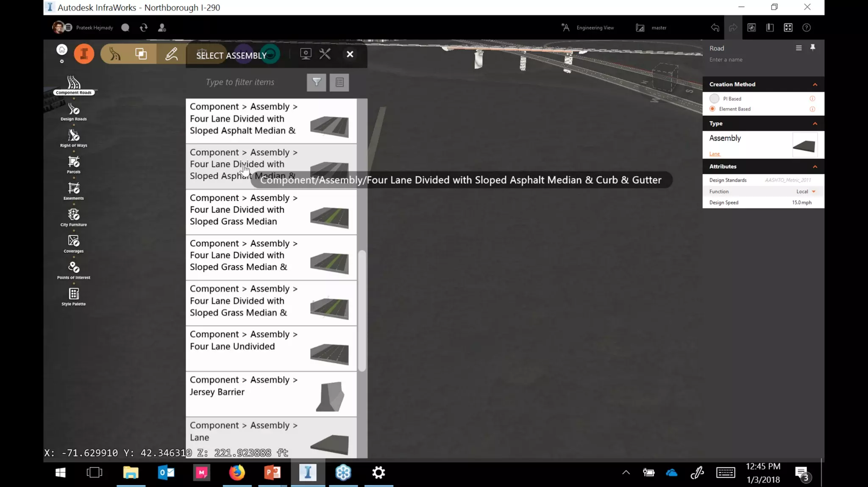Viewport: 868px width, 487px height.
Task: Open the Easements tool
Action: pyautogui.click(x=74, y=191)
